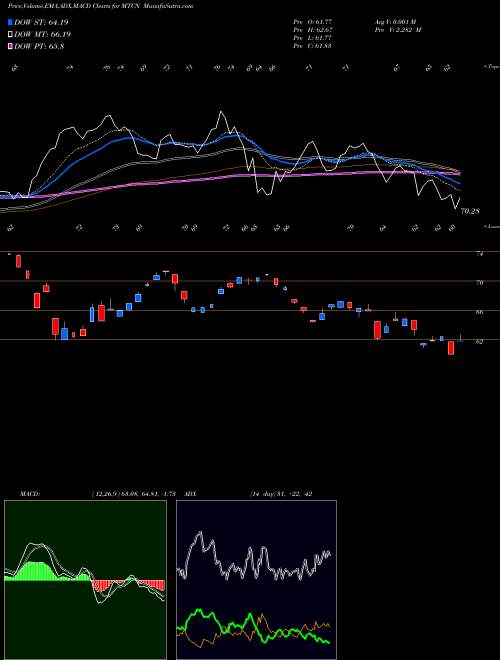The width and height of the screenshot is (500, 660).
Task: Click the 'Pre C: 61.83' close value
Action: click(312, 46)
